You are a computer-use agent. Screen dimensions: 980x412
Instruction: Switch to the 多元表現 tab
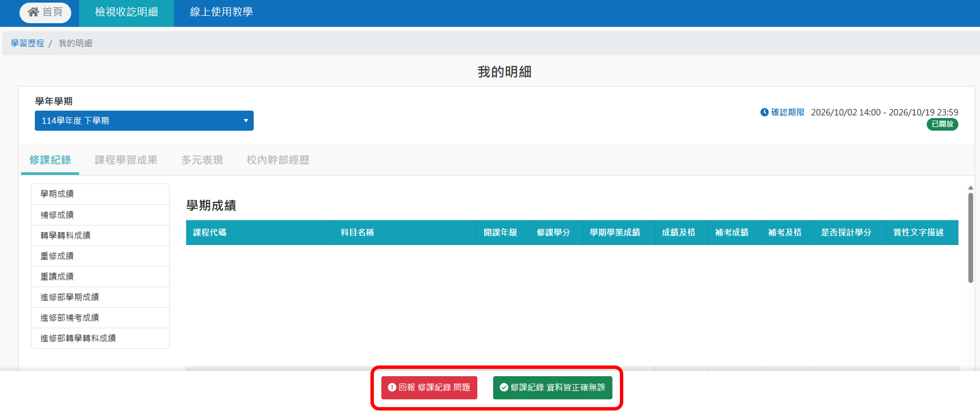point(202,160)
